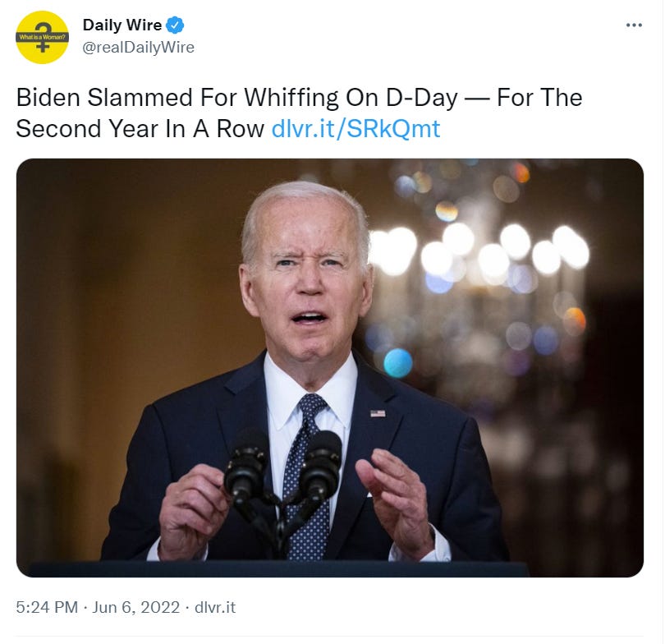The height and width of the screenshot is (644, 665).
Task: Click the 5:24 PM timestamp
Action: 47,607
